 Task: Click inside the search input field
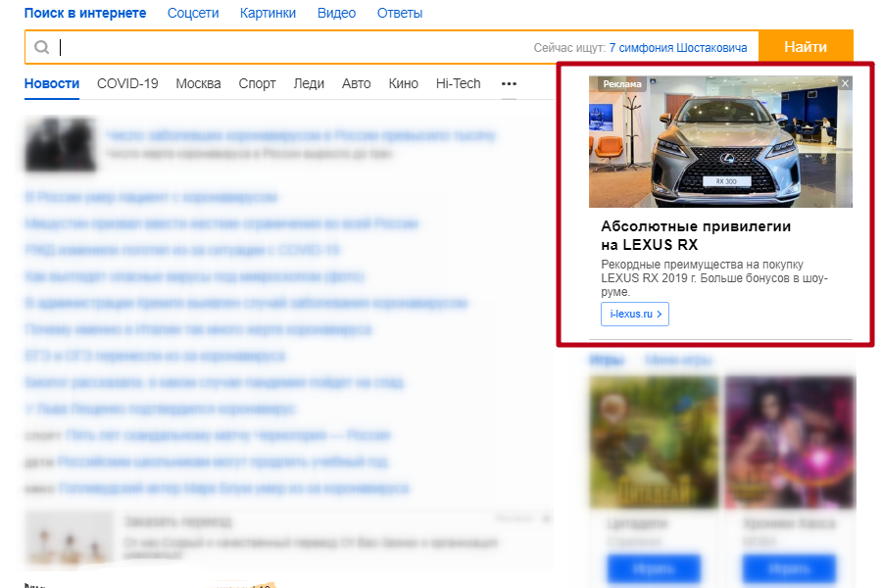point(245,46)
